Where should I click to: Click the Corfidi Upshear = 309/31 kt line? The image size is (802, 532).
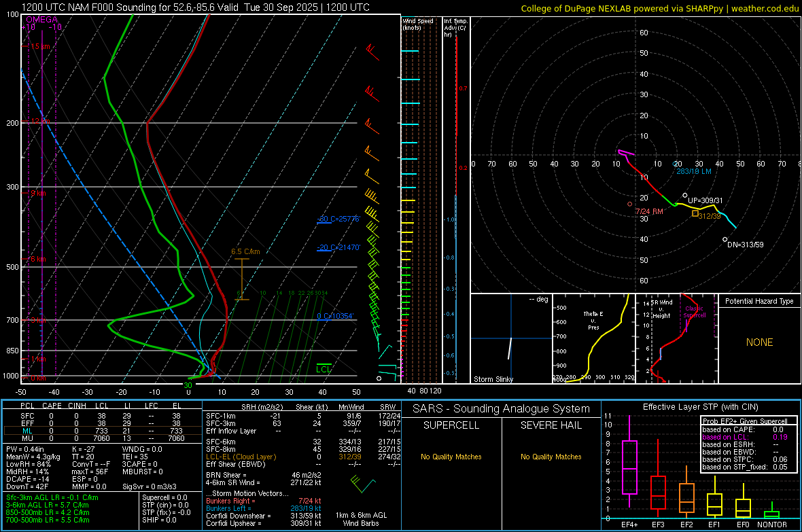pos(264,523)
